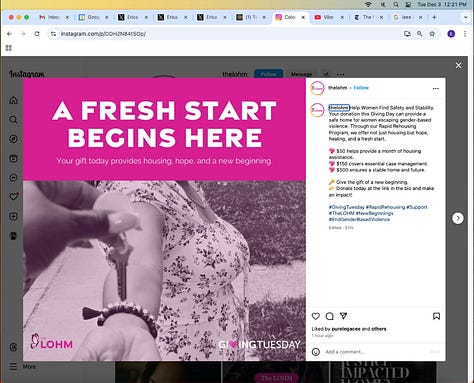Go to next post with right arrow
The height and width of the screenshot is (383, 474).
tap(458, 218)
